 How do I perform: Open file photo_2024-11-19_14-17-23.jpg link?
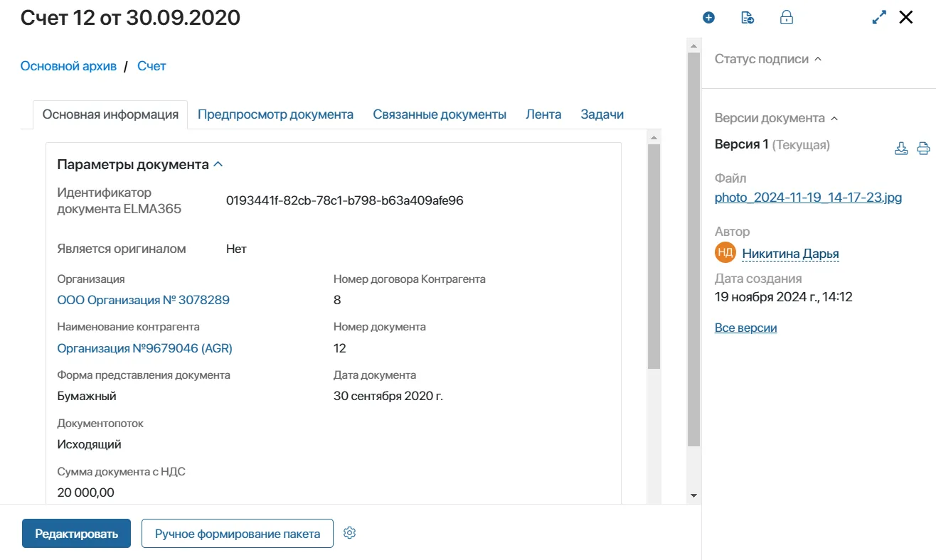tap(808, 198)
